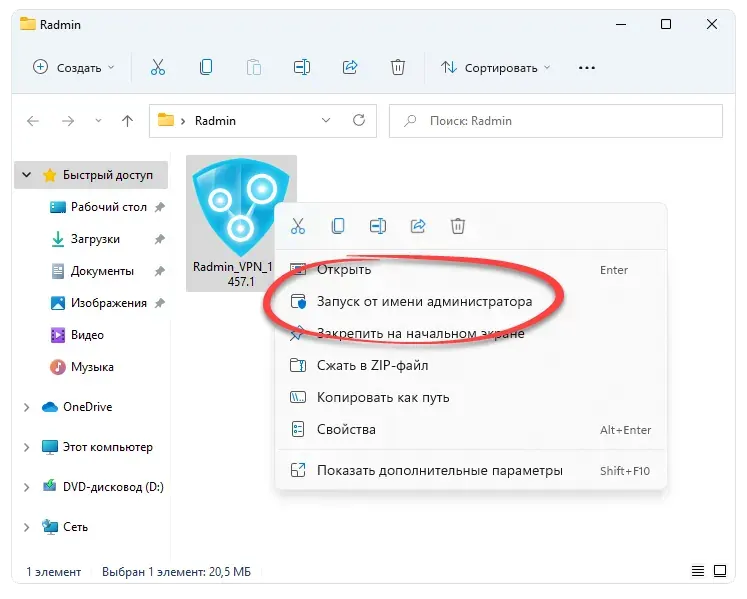Open Загрузки in the sidebar
Viewport: 747px width, 599px height.
click(x=95, y=239)
